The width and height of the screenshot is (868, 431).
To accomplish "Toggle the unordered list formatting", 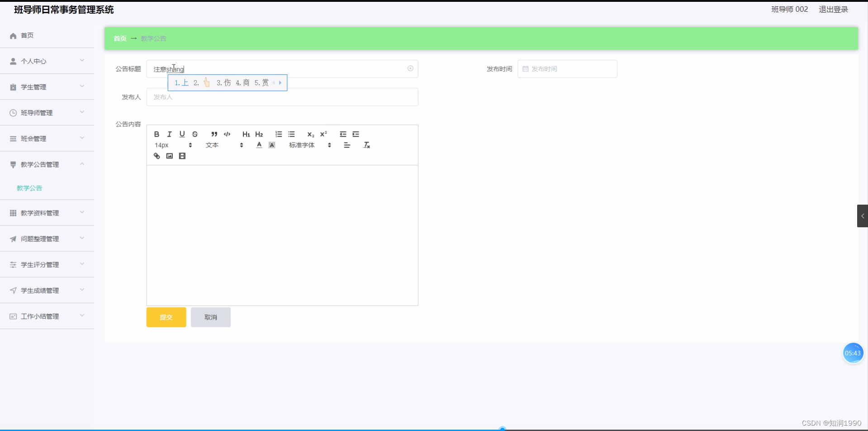I will (291, 134).
